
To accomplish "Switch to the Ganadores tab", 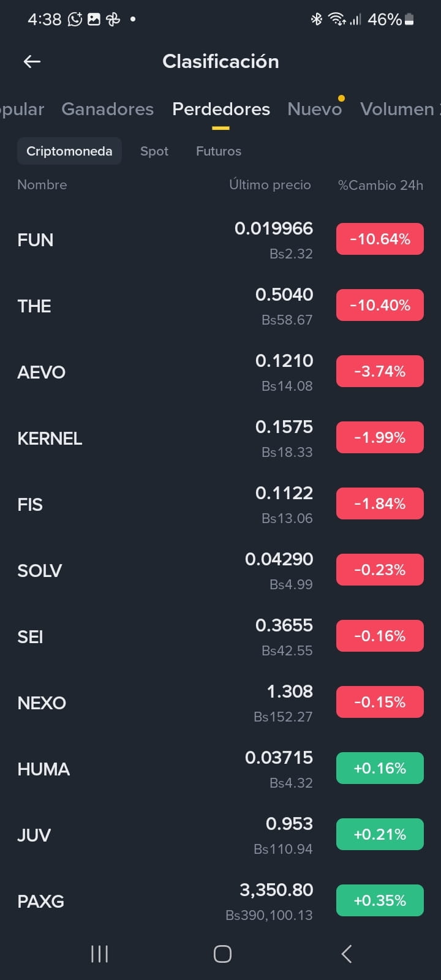I will click(107, 109).
